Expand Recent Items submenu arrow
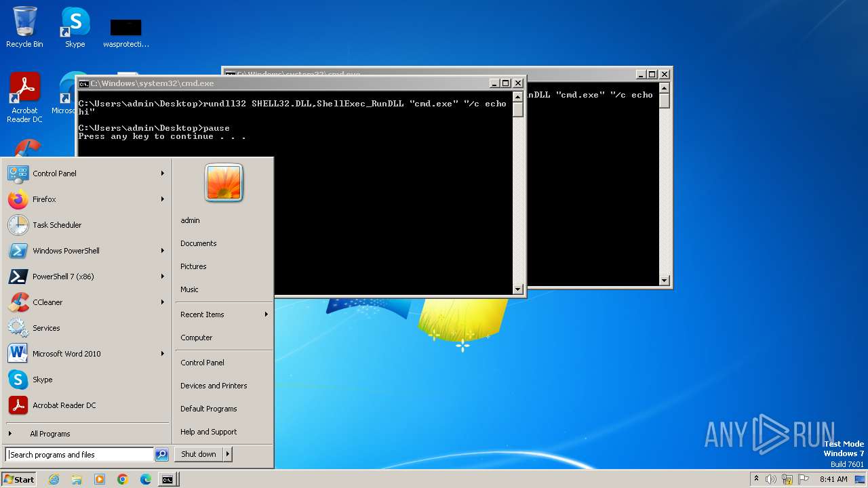 pos(266,314)
